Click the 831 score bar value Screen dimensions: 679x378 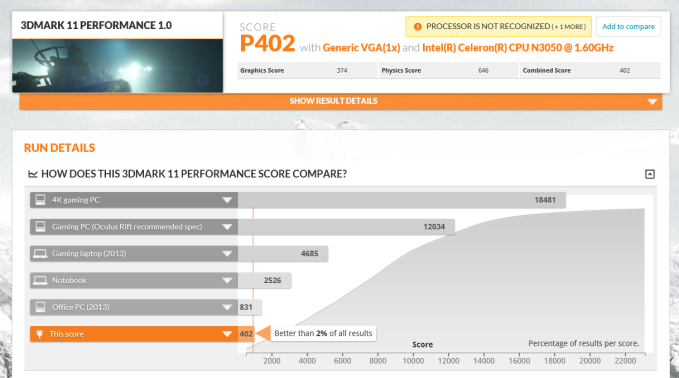(x=246, y=307)
